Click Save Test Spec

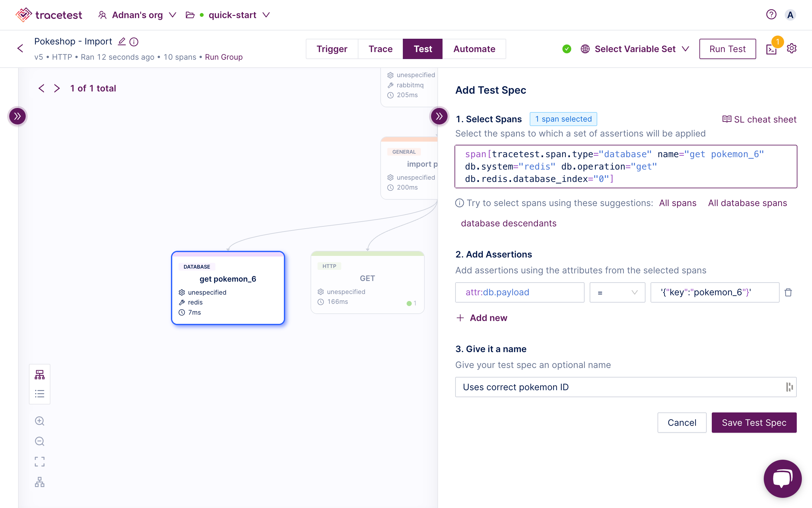(754, 423)
